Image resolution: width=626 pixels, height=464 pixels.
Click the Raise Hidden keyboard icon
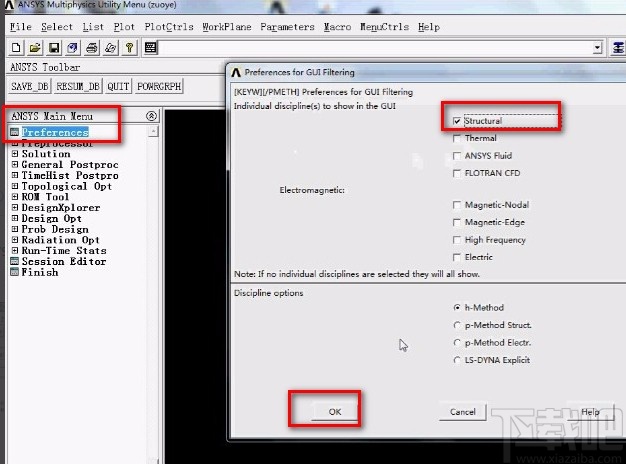pyautogui.click(x=151, y=48)
